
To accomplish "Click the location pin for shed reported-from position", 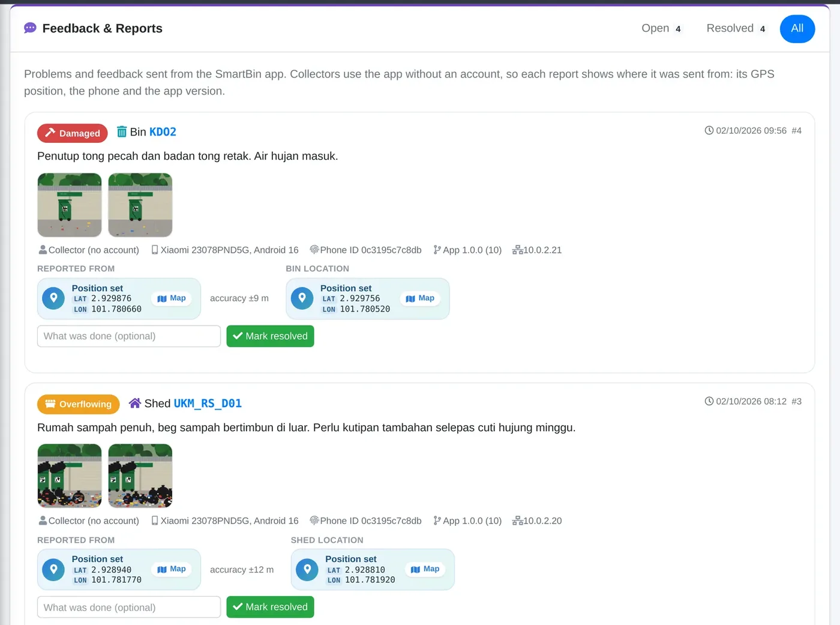I will coord(53,569).
